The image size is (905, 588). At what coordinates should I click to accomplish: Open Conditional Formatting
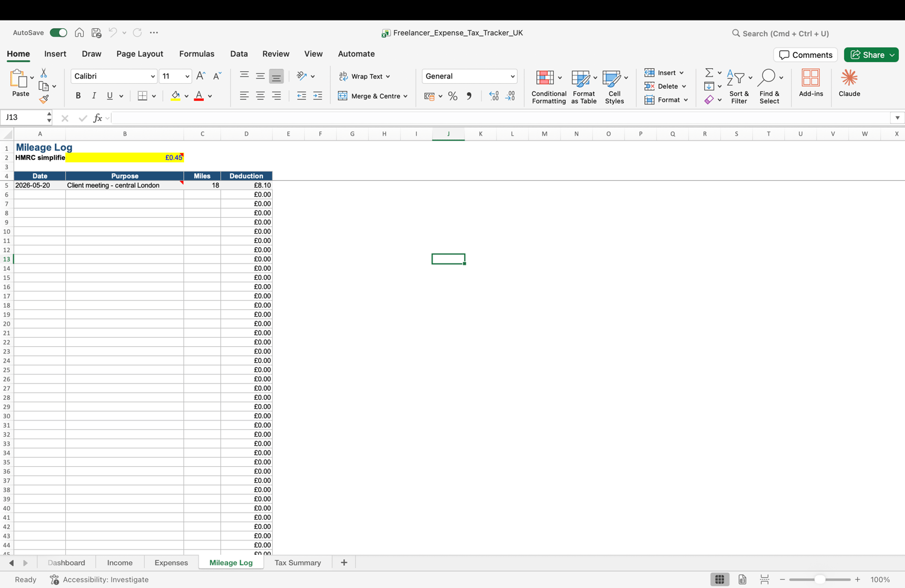548,87
